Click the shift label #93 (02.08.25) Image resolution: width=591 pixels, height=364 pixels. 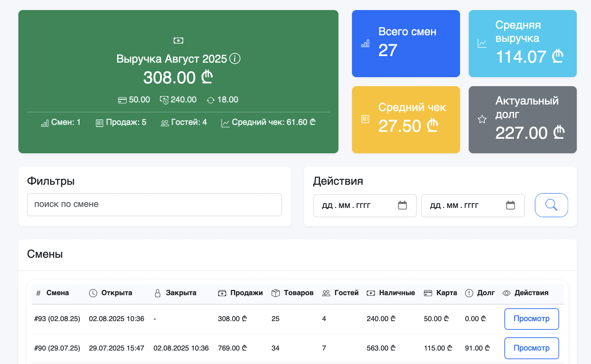coord(57,319)
